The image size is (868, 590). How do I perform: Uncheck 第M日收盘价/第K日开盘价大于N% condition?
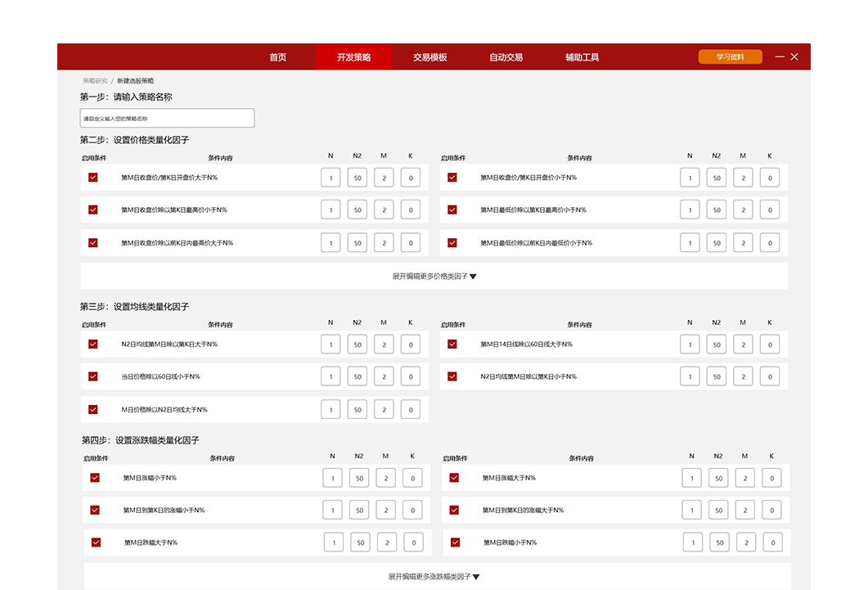point(93,178)
